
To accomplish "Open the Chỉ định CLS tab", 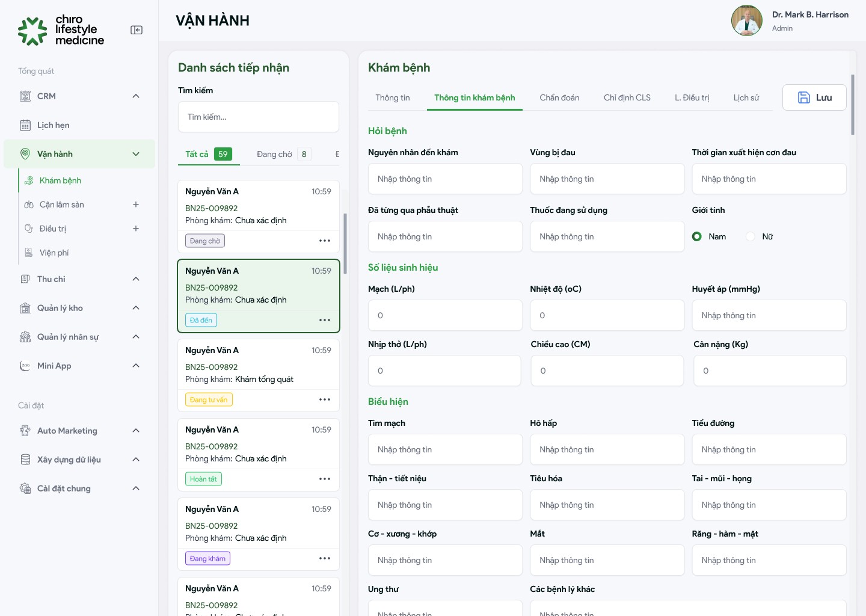I will [x=627, y=97].
